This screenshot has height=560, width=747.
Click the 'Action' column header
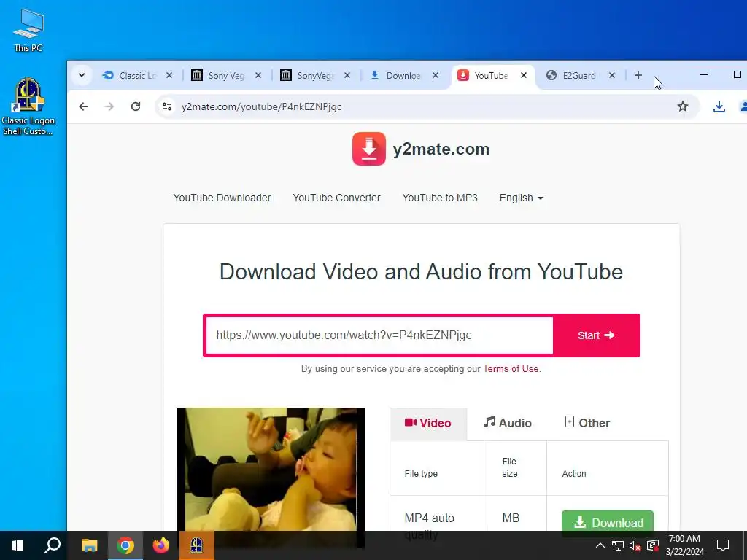(574, 474)
